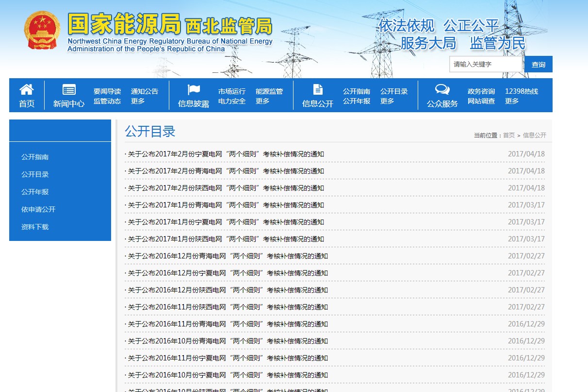This screenshot has height=392, width=588.
Task: Click the national emblem logo
Action: click(43, 30)
